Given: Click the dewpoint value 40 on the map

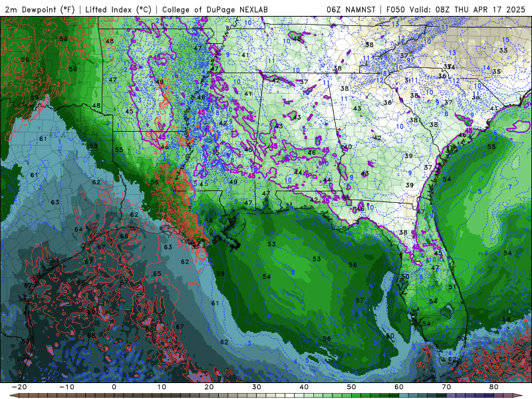Looking at the screenshot, I should pyautogui.click(x=348, y=147).
